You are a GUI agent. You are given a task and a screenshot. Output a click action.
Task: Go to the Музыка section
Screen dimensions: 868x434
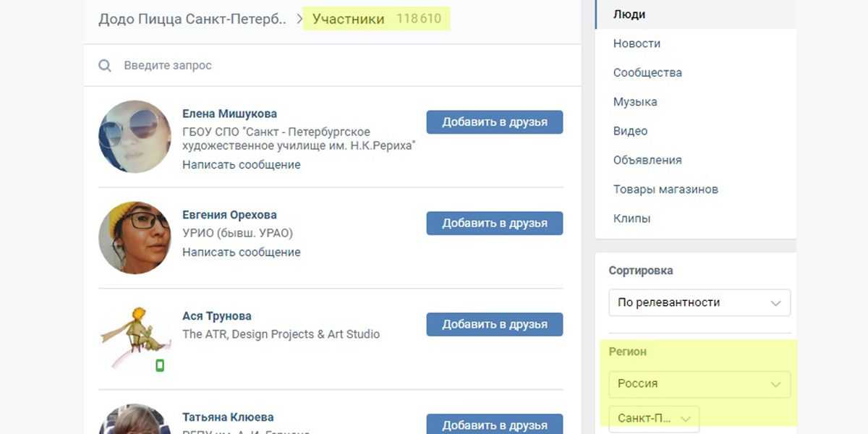635,102
